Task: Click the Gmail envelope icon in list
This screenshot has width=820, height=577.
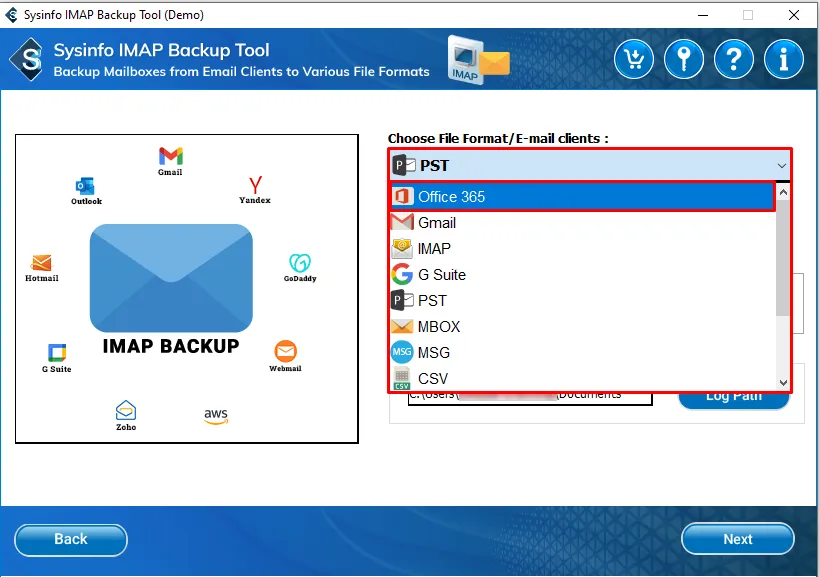Action: click(402, 222)
